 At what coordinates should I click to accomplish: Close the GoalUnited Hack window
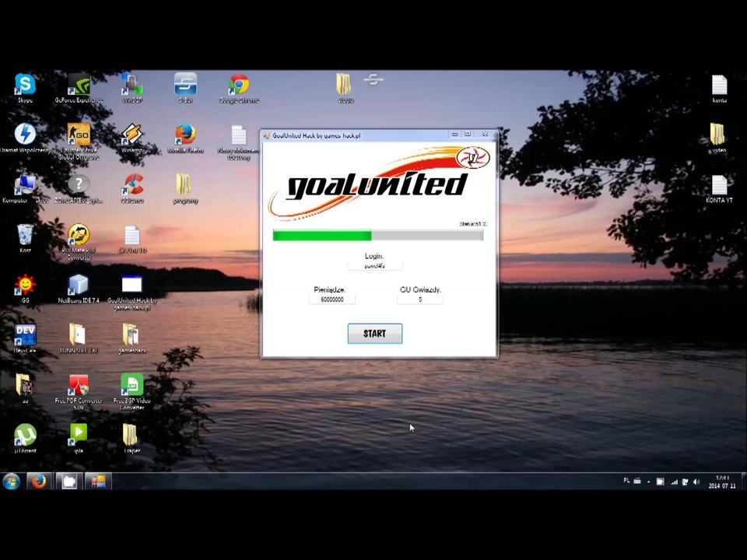pyautogui.click(x=485, y=135)
